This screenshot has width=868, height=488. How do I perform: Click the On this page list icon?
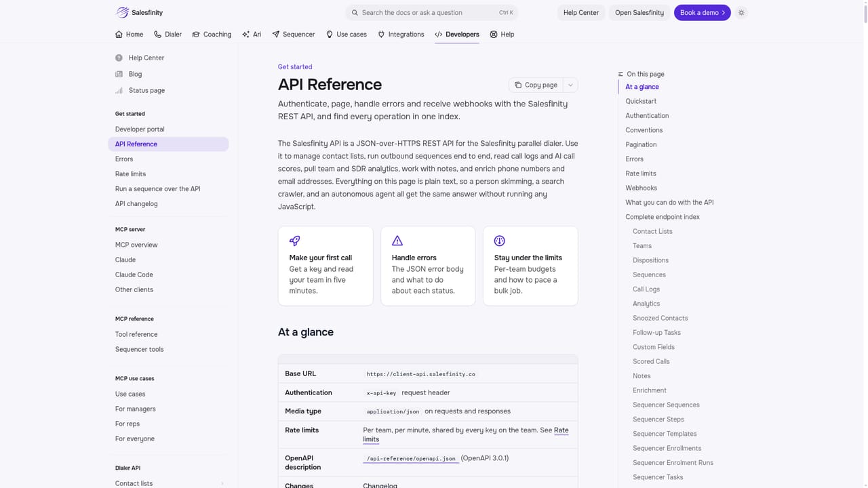[620, 74]
